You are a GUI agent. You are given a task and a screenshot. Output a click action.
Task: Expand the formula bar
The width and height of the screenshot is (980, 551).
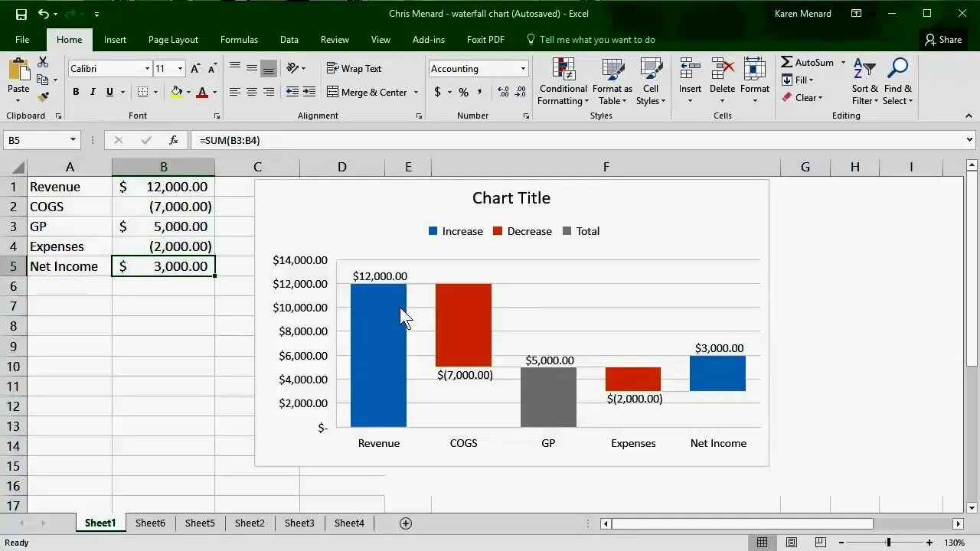pos(969,140)
